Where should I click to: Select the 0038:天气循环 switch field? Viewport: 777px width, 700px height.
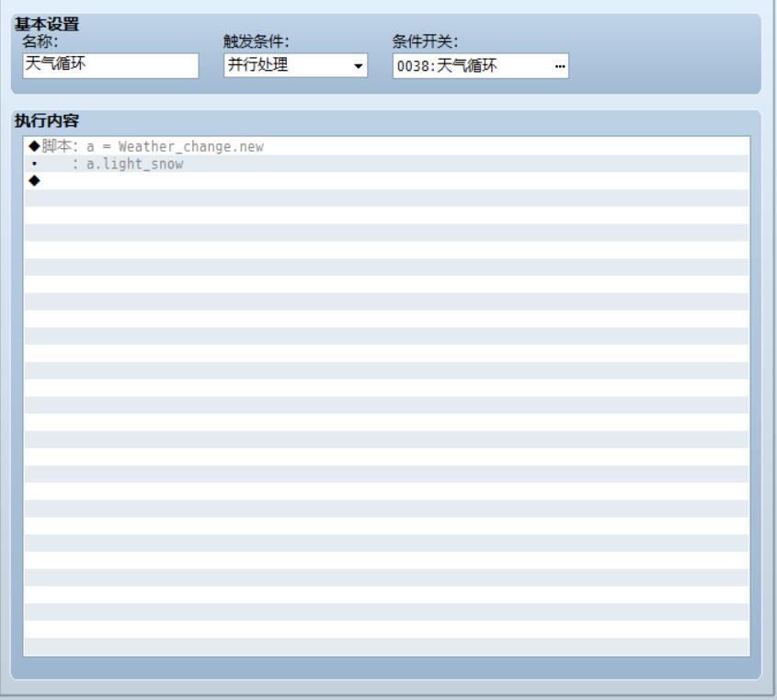coord(481,66)
